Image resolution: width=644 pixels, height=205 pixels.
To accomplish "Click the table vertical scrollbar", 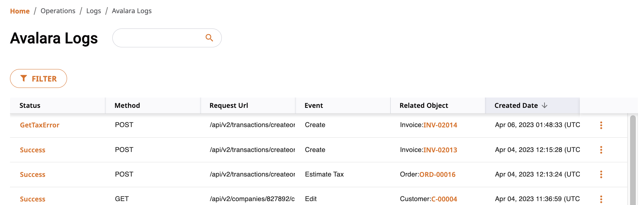I will (x=633, y=160).
